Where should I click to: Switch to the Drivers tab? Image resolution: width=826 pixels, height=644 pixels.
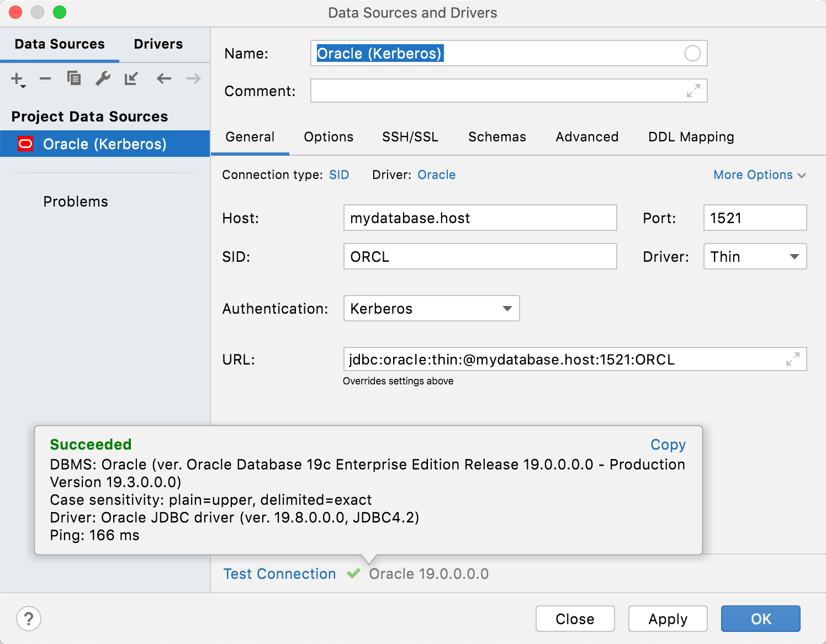pyautogui.click(x=157, y=44)
